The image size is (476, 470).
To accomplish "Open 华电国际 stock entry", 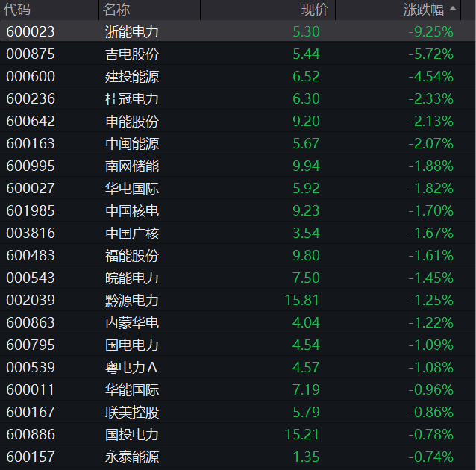I will pyautogui.click(x=132, y=188).
